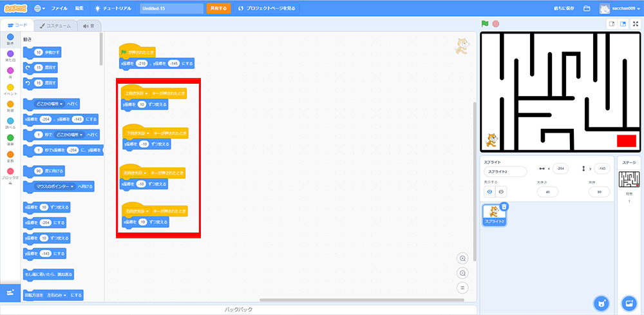Switch to the small stage layout

click(612, 24)
